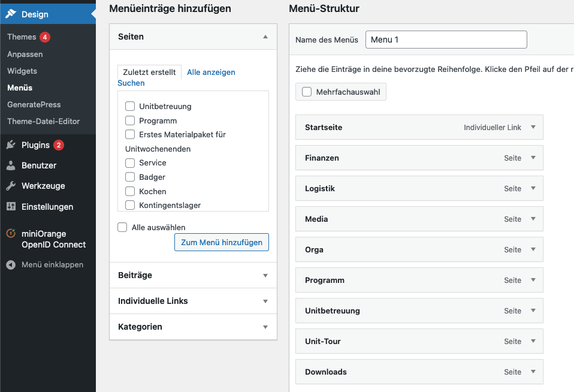This screenshot has height=392, width=574.
Task: Enable the Mehrfachauswahl checkbox
Action: (307, 92)
